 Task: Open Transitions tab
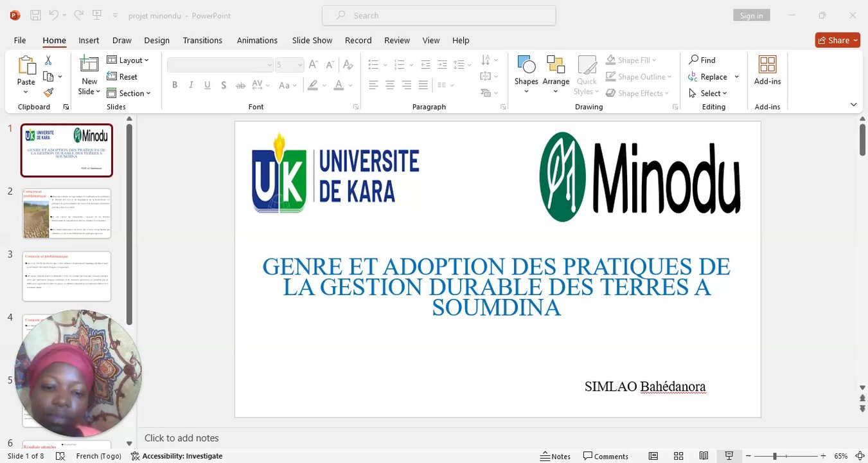202,40
